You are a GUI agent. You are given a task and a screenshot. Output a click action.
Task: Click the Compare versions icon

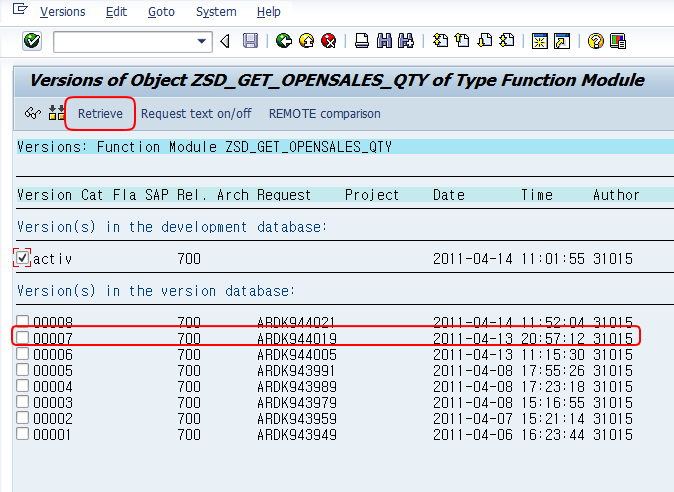pyautogui.click(x=56, y=113)
